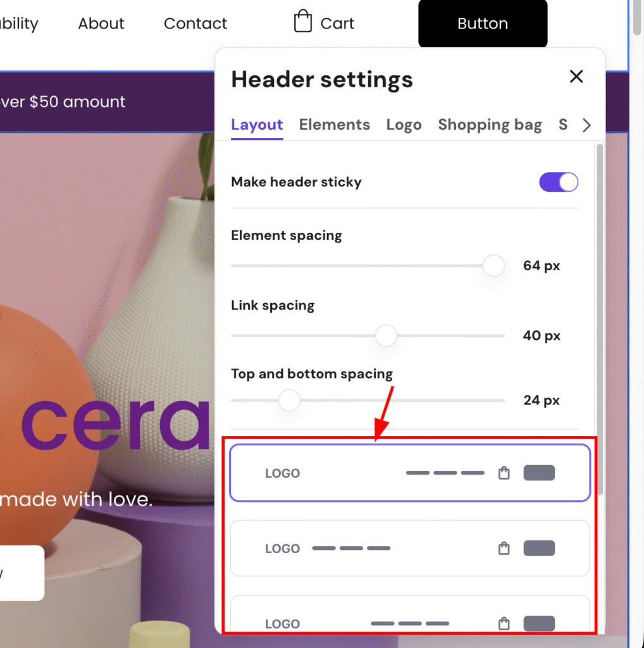Close the Header settings panel
The image size is (644, 648).
576,77
